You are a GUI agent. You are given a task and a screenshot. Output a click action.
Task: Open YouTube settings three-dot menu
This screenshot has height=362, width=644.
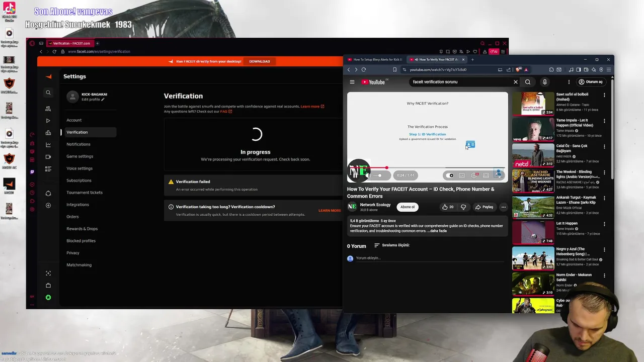569,82
